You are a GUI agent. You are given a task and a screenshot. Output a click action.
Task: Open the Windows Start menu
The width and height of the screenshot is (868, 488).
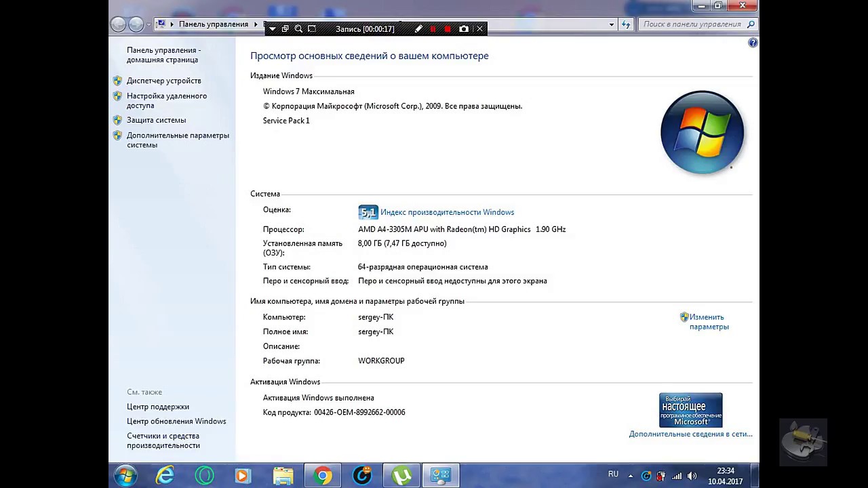(x=125, y=476)
